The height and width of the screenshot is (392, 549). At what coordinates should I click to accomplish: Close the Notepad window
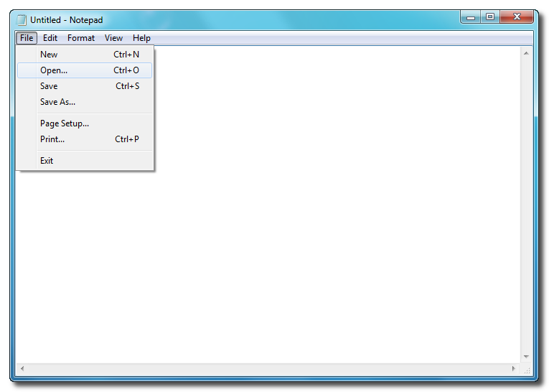pyautogui.click(x=517, y=17)
